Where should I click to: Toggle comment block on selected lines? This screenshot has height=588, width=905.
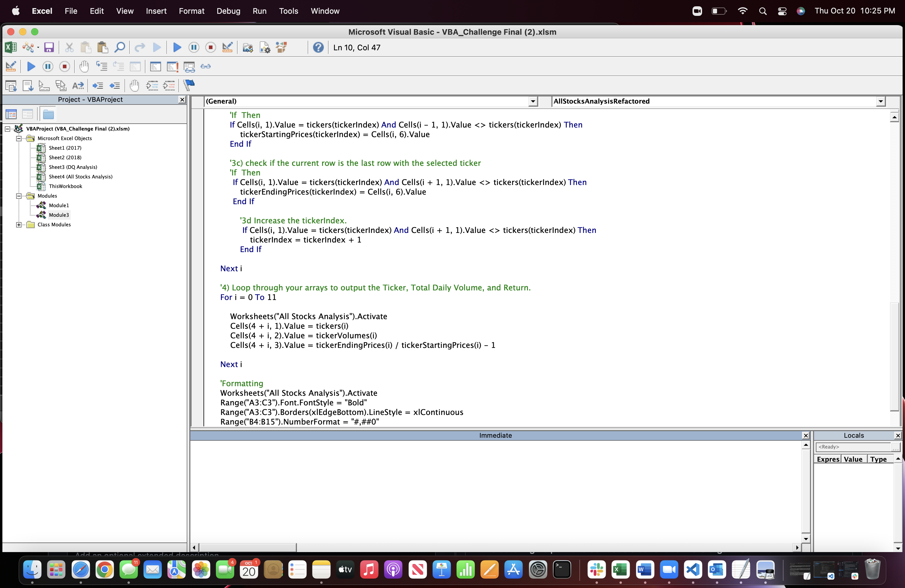[152, 86]
